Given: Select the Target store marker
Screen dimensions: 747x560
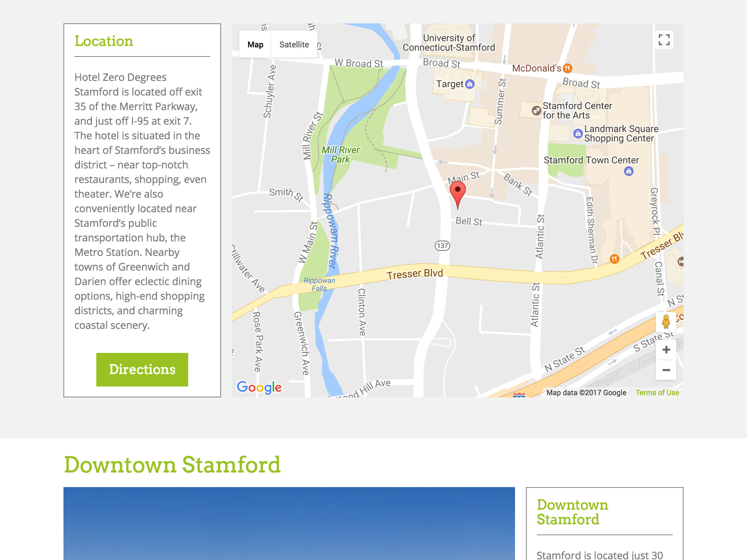Looking at the screenshot, I should coord(470,84).
